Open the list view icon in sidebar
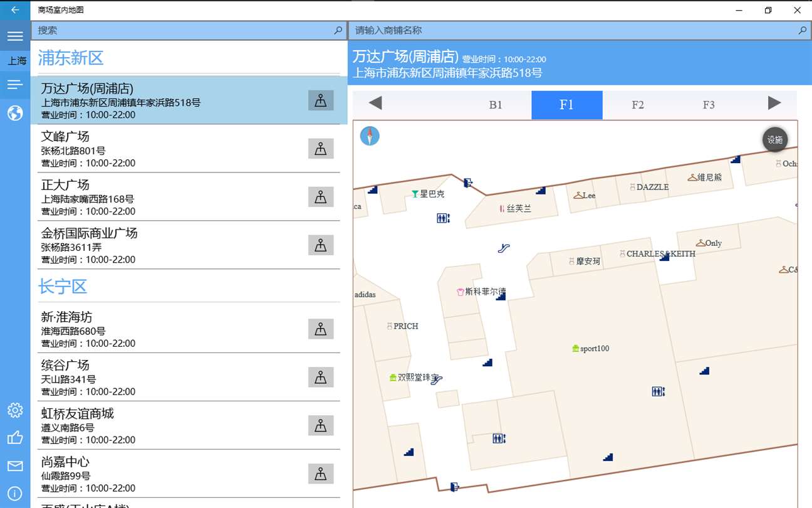This screenshot has width=812, height=508. (15, 85)
